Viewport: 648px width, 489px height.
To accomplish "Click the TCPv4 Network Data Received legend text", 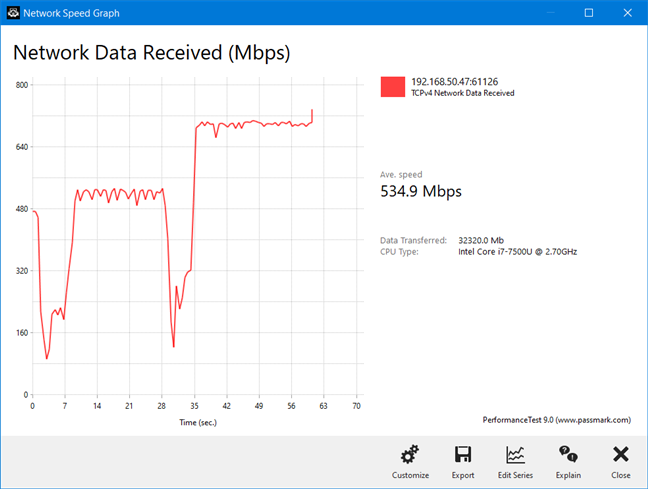I will 462,93.
